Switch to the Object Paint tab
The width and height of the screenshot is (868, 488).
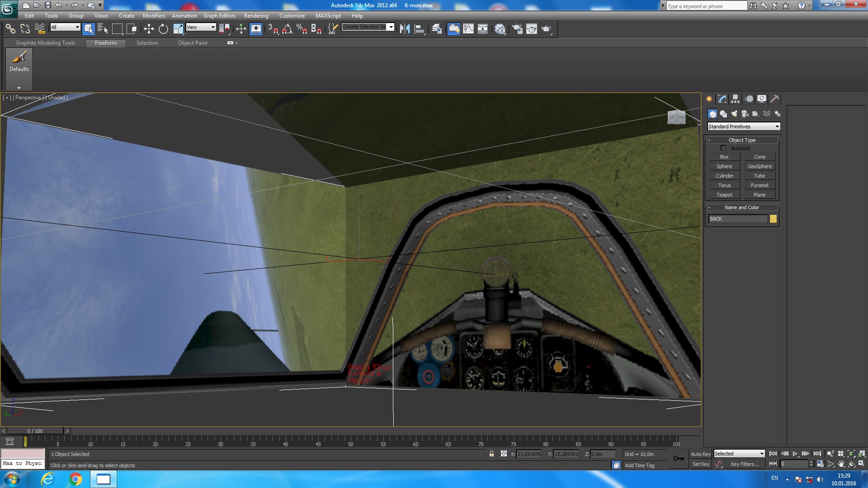193,43
